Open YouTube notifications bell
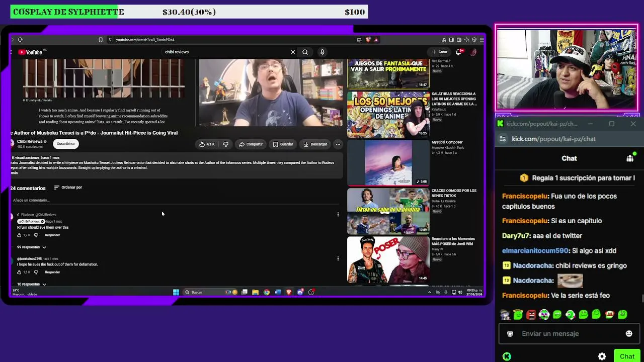The height and width of the screenshot is (362, 644). coord(459,52)
